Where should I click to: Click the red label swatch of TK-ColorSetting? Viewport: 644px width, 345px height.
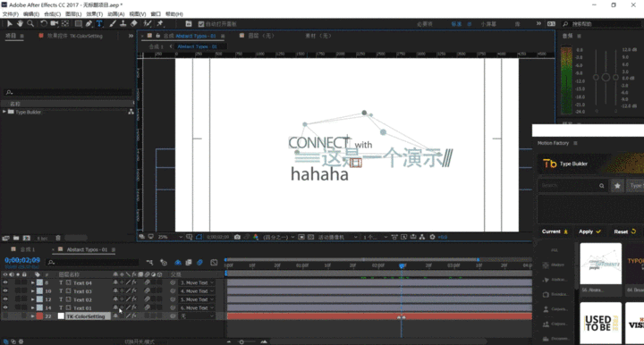pos(39,316)
